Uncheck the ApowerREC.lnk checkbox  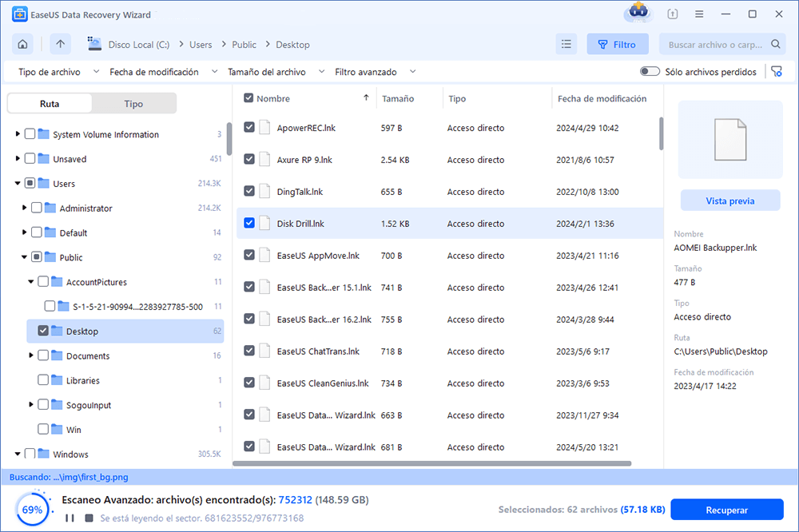[249, 127]
